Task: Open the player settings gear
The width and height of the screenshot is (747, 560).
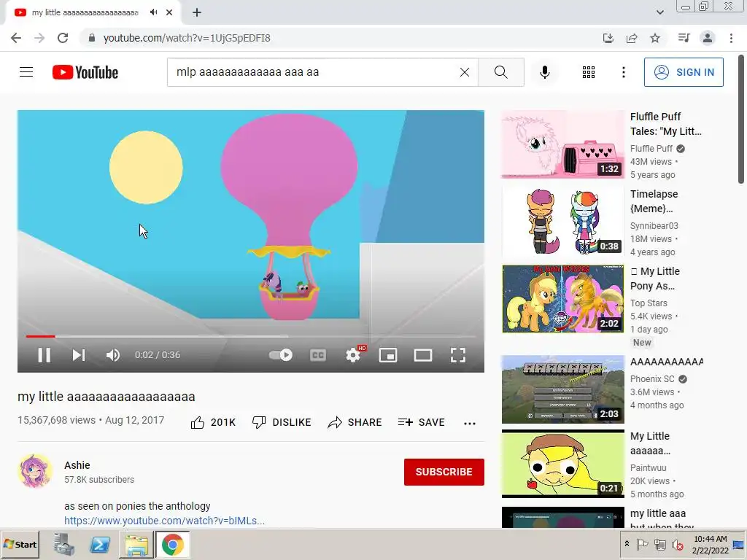Action: tap(353, 355)
